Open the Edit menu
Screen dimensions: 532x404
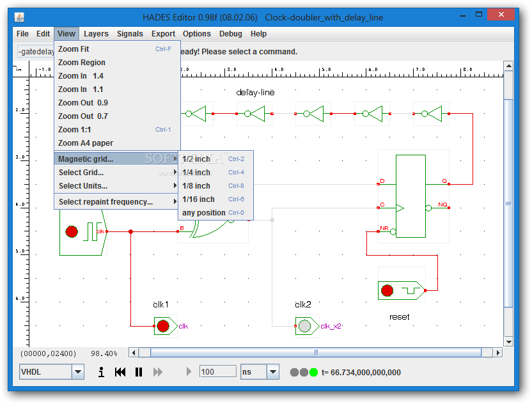[x=43, y=34]
